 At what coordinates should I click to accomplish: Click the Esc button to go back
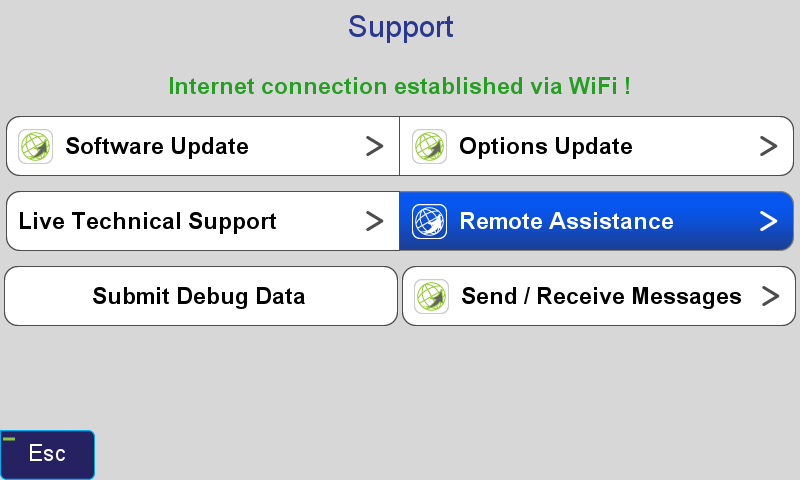point(47,454)
